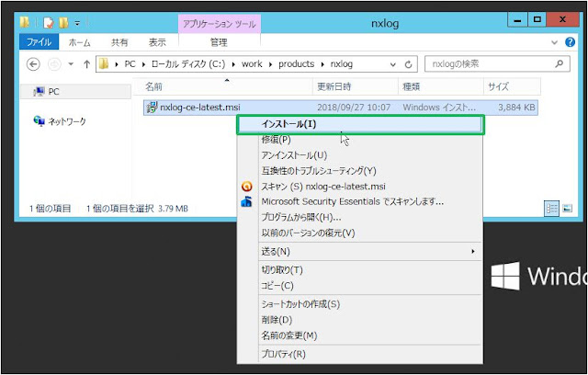Click the properties quick access toolbar icon

pyautogui.click(x=49, y=23)
